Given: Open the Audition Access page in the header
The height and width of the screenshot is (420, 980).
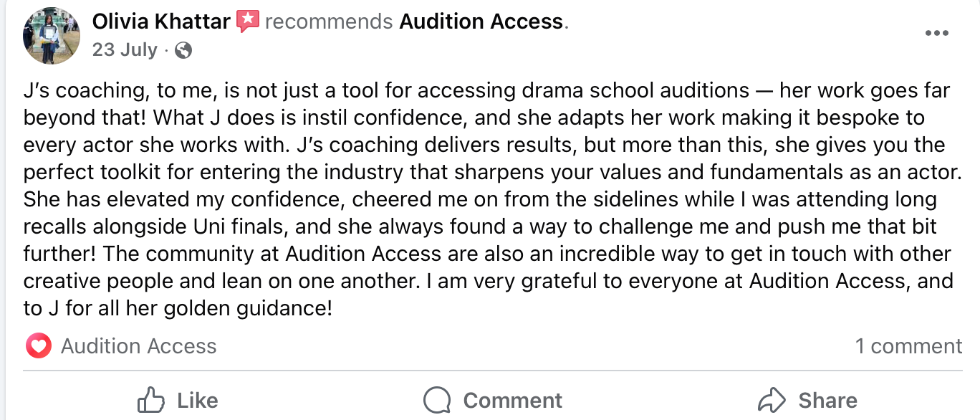Looking at the screenshot, I should (x=481, y=22).
